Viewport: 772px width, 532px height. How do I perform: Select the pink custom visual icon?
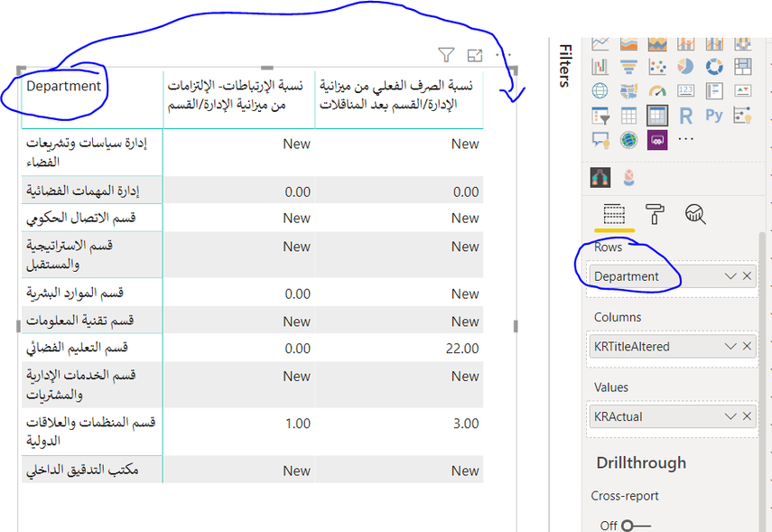[x=628, y=177]
